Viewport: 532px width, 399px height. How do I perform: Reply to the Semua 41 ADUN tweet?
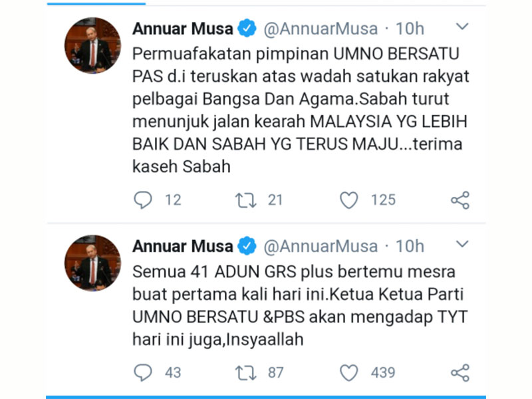tap(143, 372)
